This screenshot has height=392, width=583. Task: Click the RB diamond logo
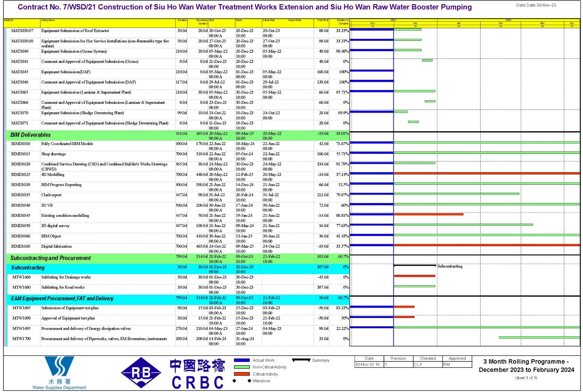[141, 373]
